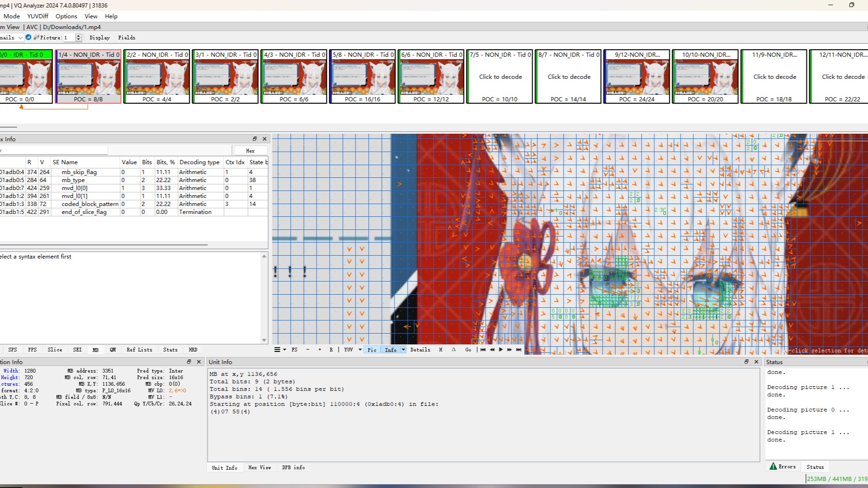The height and width of the screenshot is (488, 868).
Task: Click the Picture number input field
Action: (69, 38)
